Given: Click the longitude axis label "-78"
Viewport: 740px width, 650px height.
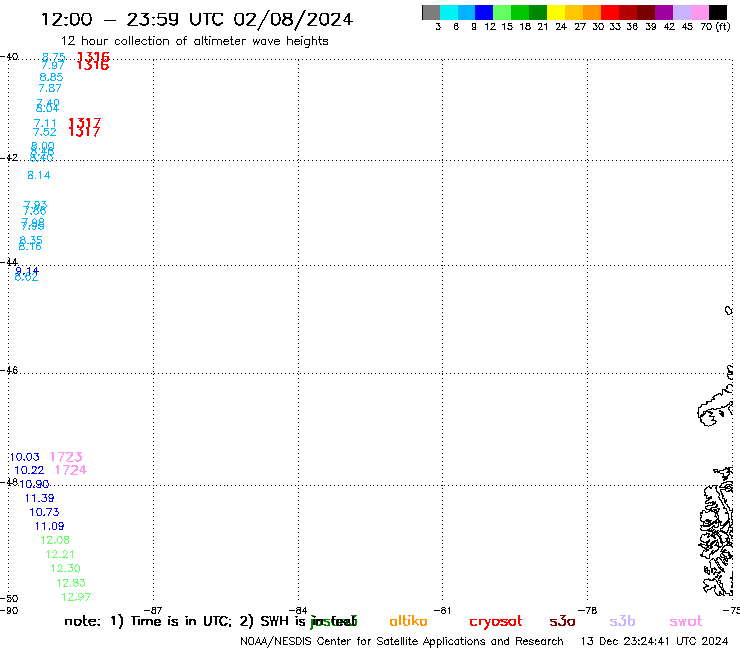Looking at the screenshot, I should (588, 610).
